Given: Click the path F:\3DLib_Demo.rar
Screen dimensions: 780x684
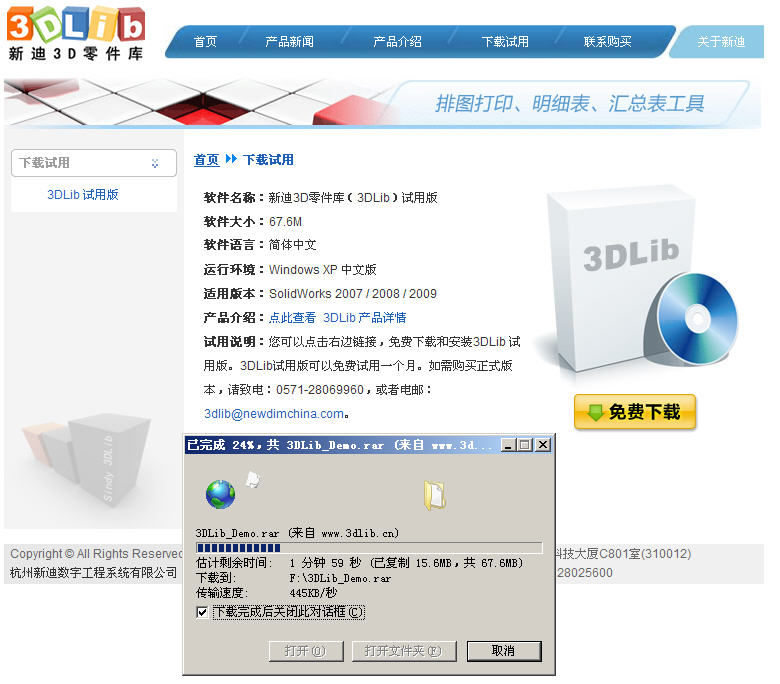Looking at the screenshot, I should pos(340,578).
